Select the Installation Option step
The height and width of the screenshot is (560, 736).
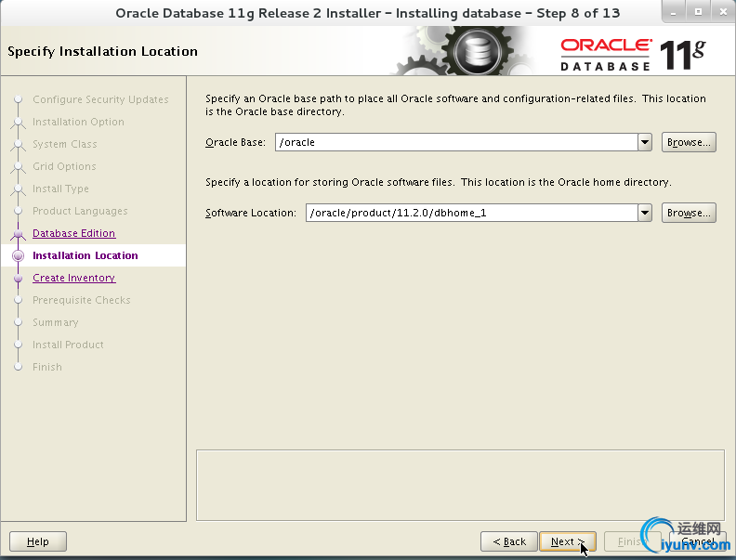tap(78, 122)
